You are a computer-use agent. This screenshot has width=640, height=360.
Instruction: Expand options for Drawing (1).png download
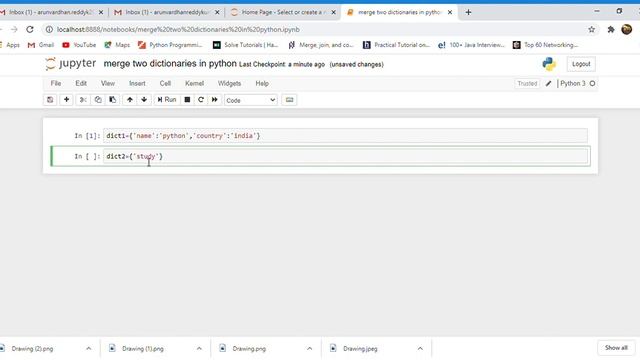(199, 349)
